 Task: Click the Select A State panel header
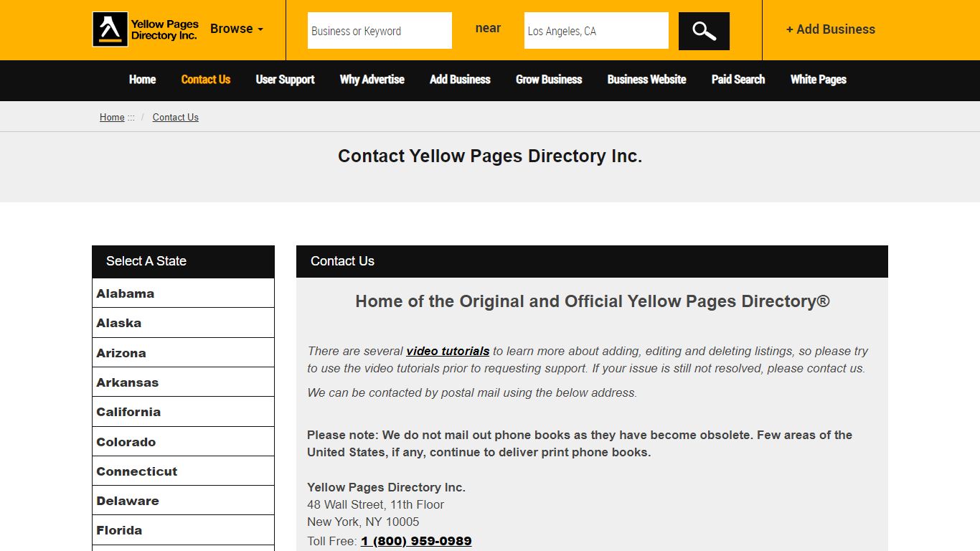(x=183, y=261)
